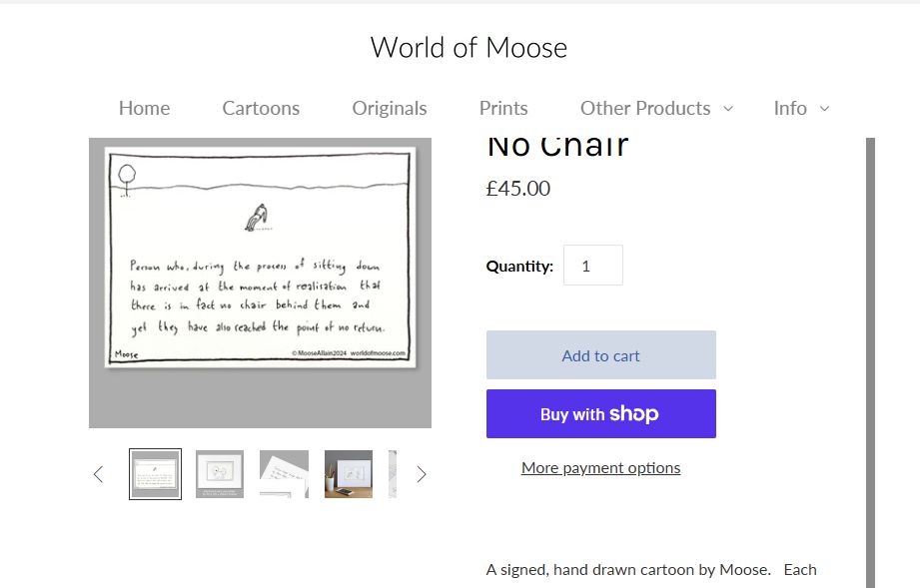Focus the Quantity input field
Viewport: 920px width, 588px height.
click(592, 266)
